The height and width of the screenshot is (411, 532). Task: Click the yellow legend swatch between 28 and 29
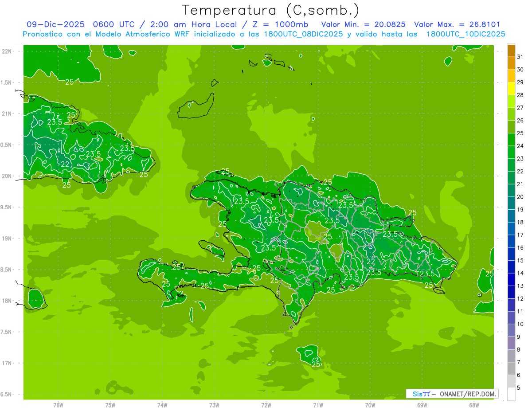coord(511,89)
